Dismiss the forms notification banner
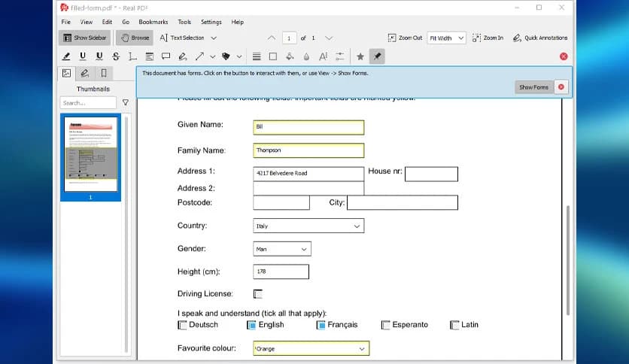This screenshot has width=629, height=364. click(x=561, y=87)
